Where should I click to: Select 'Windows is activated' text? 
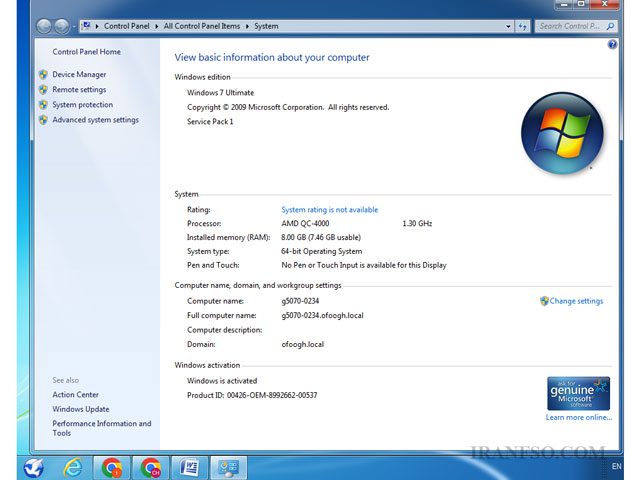click(222, 381)
